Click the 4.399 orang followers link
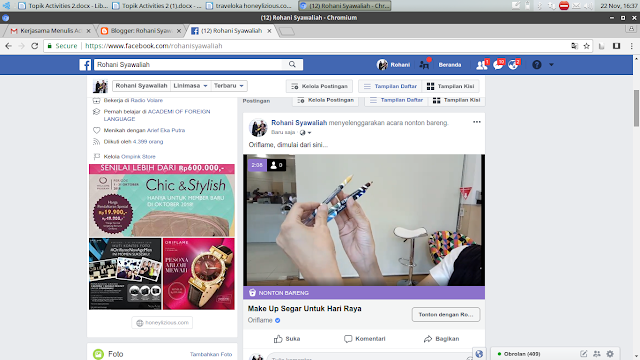Viewport: 640px width, 360px height. (148, 142)
